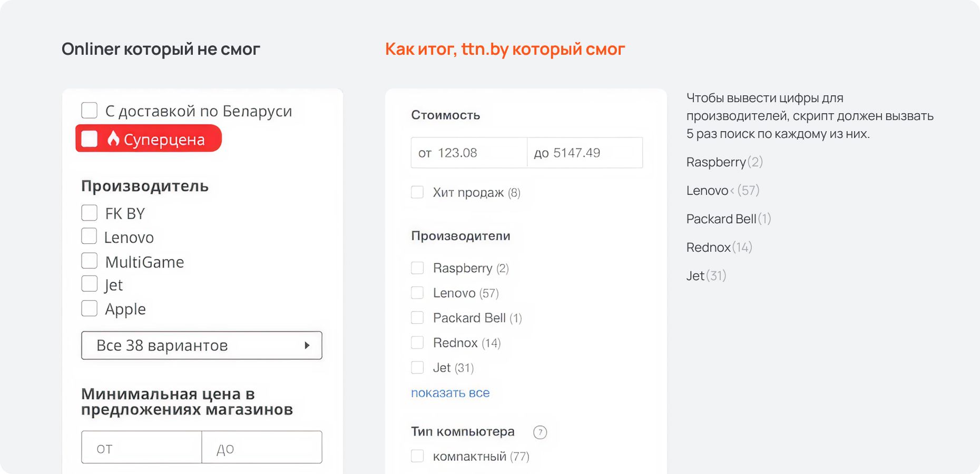Enable the Packard Bell (1) checkbox
This screenshot has width=980, height=474.
[417, 318]
